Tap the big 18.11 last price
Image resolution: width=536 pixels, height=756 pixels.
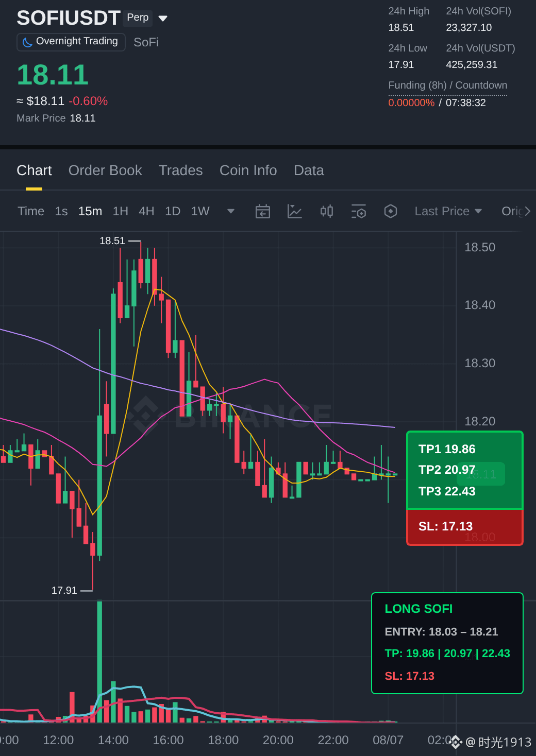coord(53,75)
